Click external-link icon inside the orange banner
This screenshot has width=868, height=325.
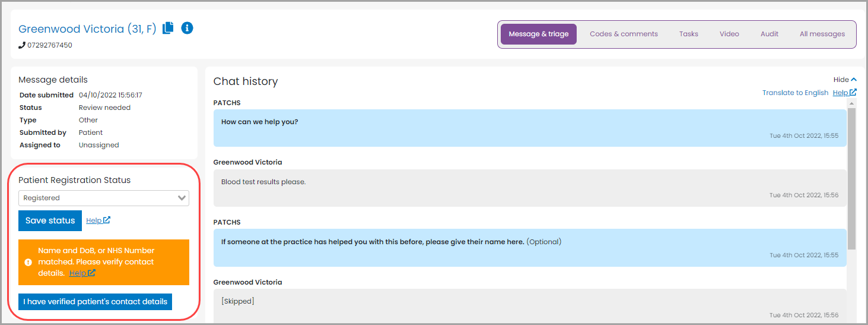(92, 273)
